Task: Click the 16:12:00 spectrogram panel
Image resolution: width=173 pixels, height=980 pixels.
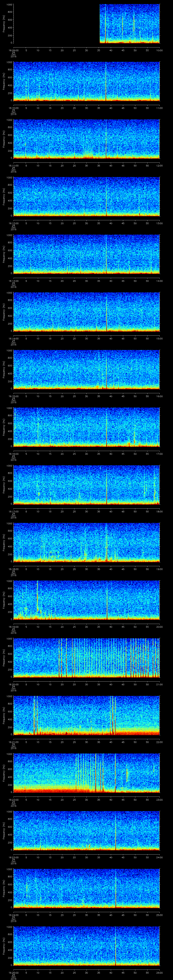Action: [x=86, y=196]
